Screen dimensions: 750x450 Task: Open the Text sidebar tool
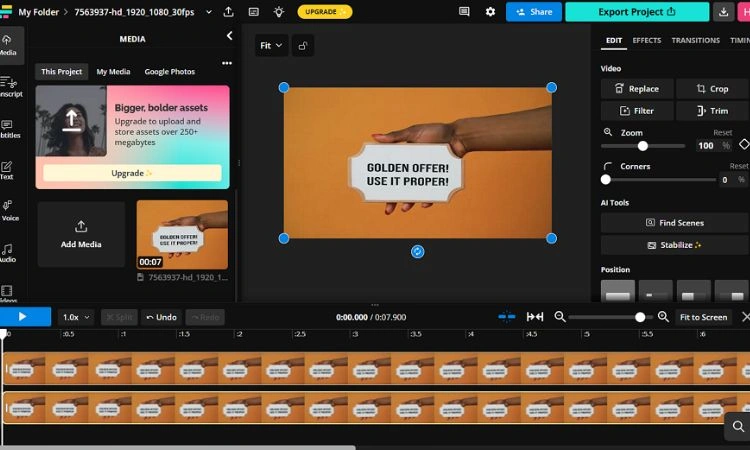(x=7, y=170)
